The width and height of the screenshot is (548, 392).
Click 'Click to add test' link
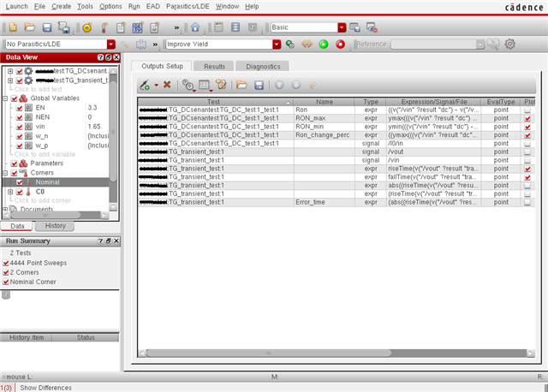(38, 89)
